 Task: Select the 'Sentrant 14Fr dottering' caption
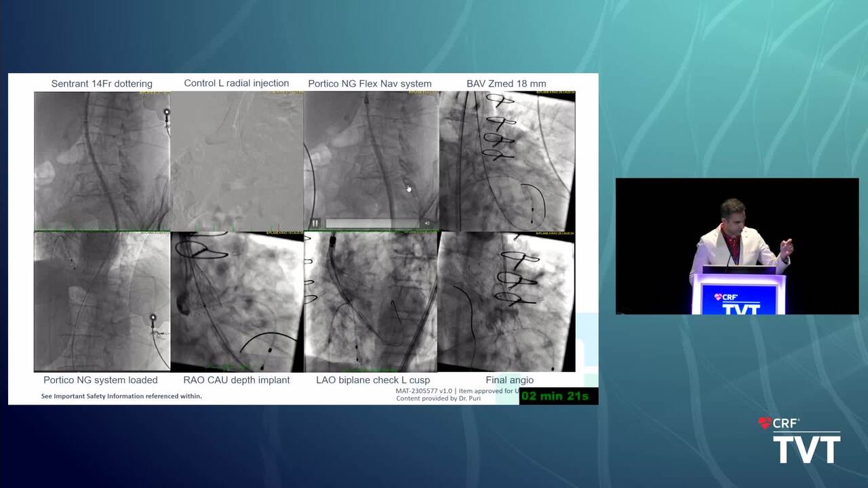point(102,83)
